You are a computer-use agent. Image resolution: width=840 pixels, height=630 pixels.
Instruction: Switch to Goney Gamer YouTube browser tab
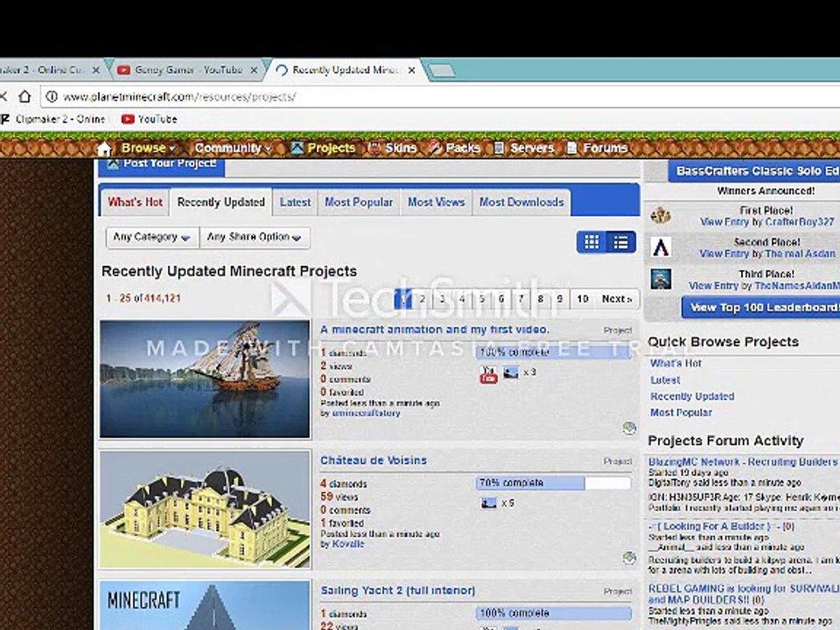(187, 70)
